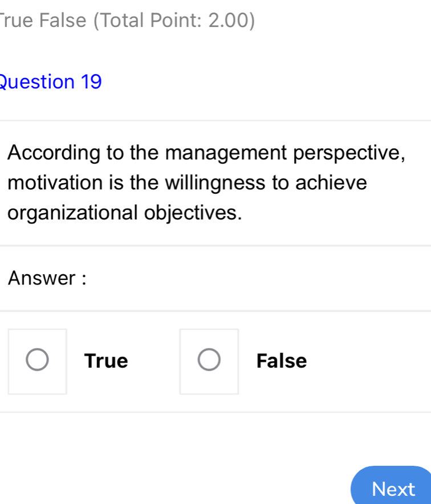The width and height of the screenshot is (431, 504).
Task: Select the False radio button
Action: tap(209, 361)
